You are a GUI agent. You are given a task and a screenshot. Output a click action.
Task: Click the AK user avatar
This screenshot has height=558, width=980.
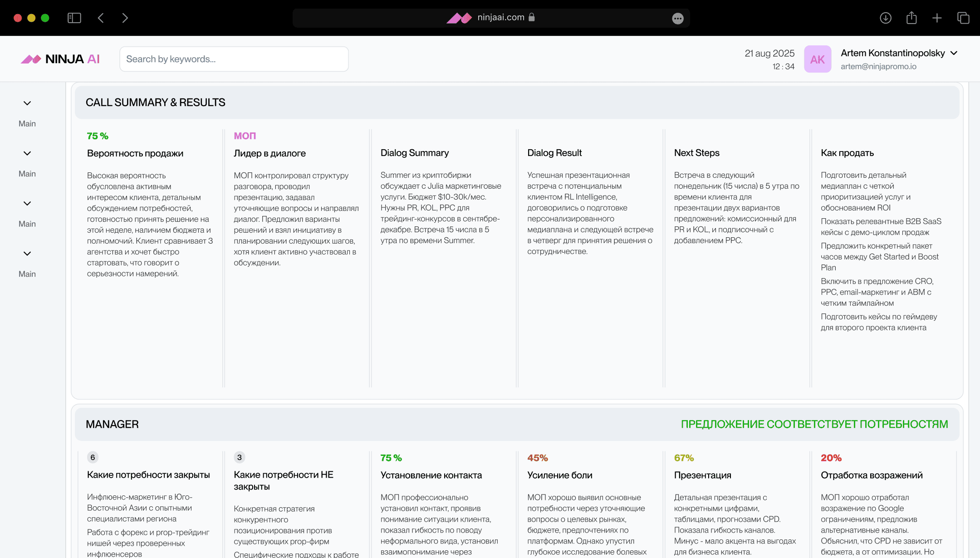817,59
